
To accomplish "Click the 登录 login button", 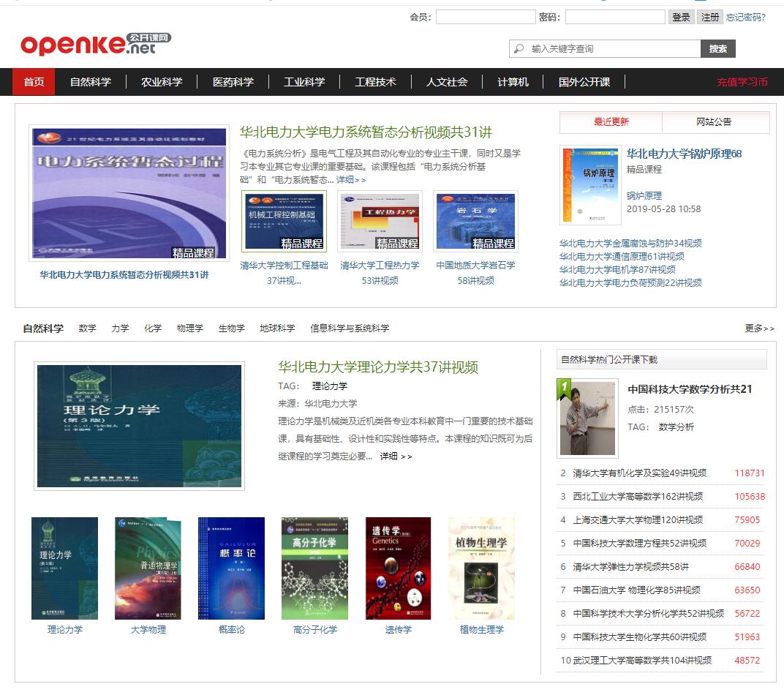I will coord(682,16).
